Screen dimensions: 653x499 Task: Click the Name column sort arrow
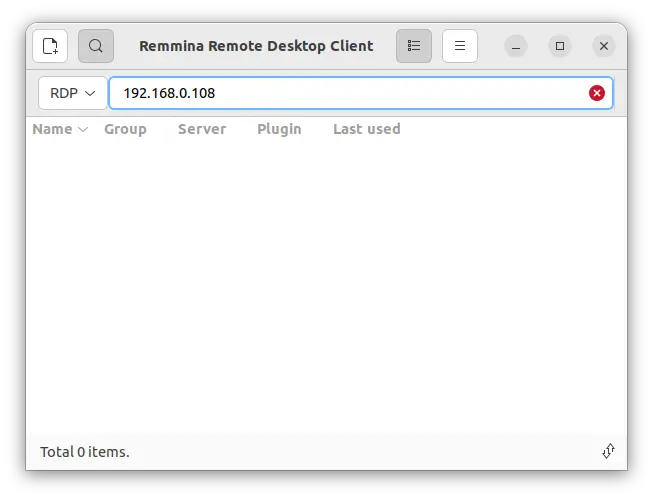(83, 129)
